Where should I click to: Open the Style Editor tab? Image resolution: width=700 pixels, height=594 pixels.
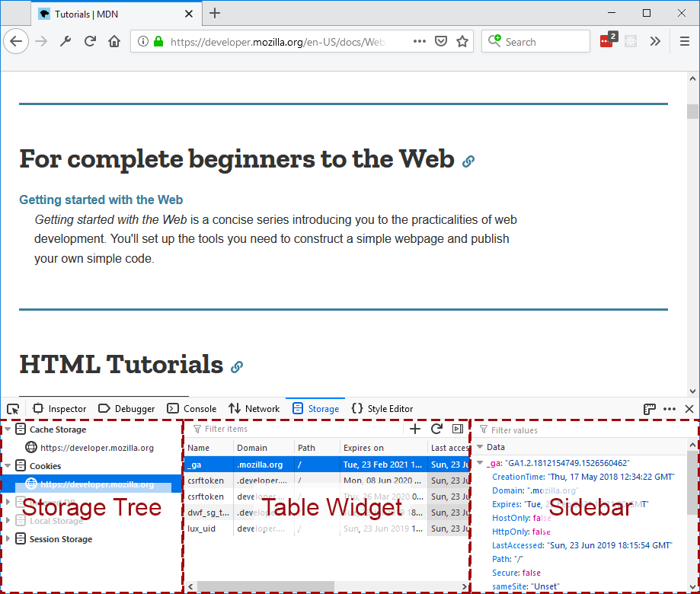point(382,409)
